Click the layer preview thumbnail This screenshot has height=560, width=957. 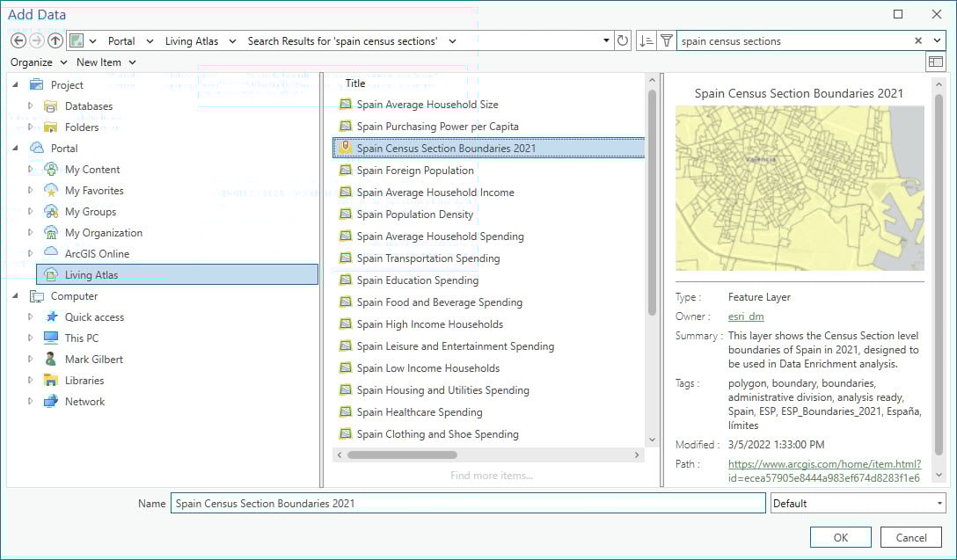coord(799,187)
